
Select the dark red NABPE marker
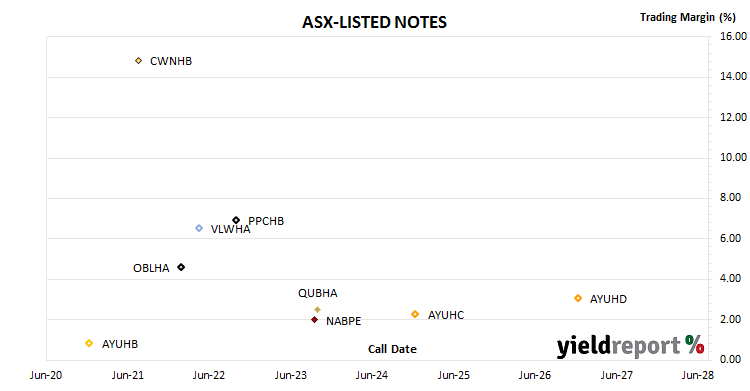(x=314, y=320)
